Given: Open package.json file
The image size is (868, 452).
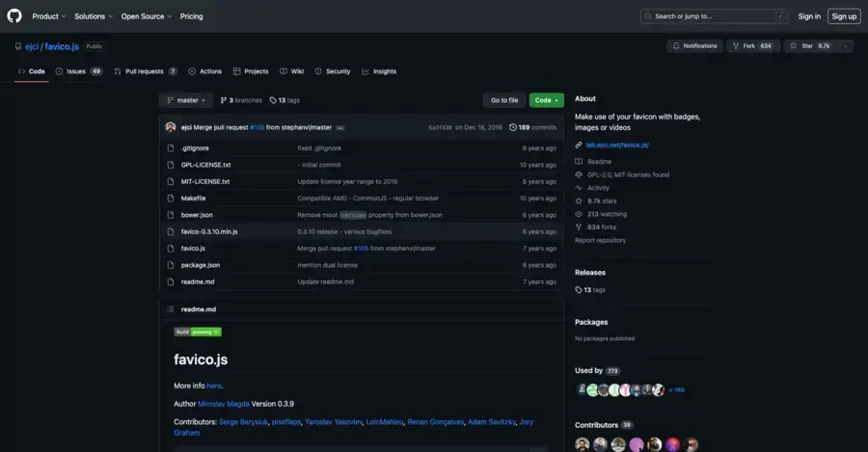Looking at the screenshot, I should point(201,265).
